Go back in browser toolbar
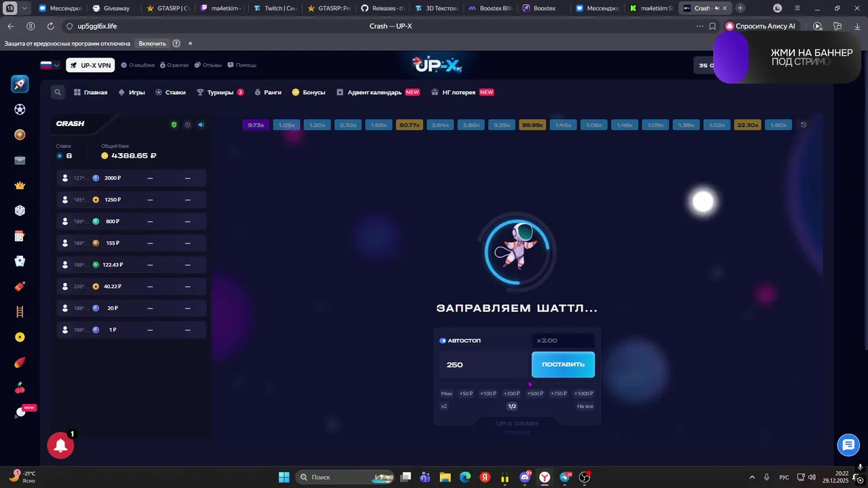Image resolution: width=868 pixels, height=488 pixels. pyautogui.click(x=10, y=26)
